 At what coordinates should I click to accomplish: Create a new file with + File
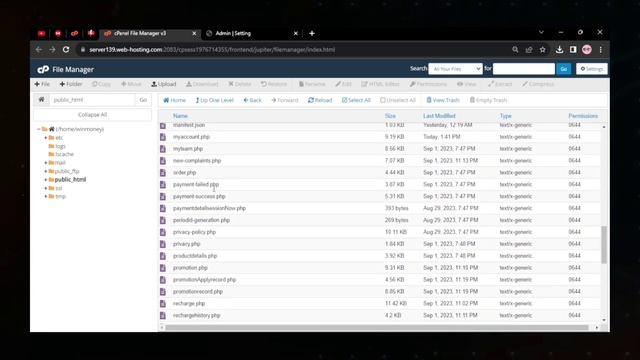(x=42, y=84)
